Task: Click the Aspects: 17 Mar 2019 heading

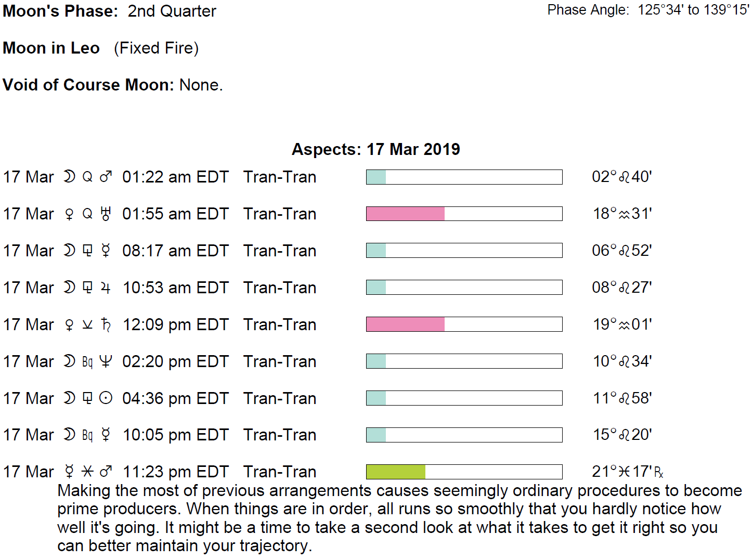Action: (375, 149)
